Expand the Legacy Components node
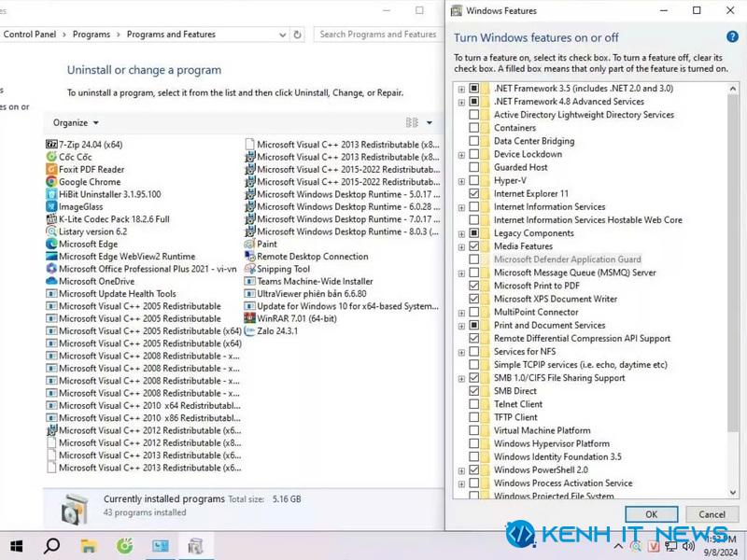747x560 pixels. tap(461, 234)
